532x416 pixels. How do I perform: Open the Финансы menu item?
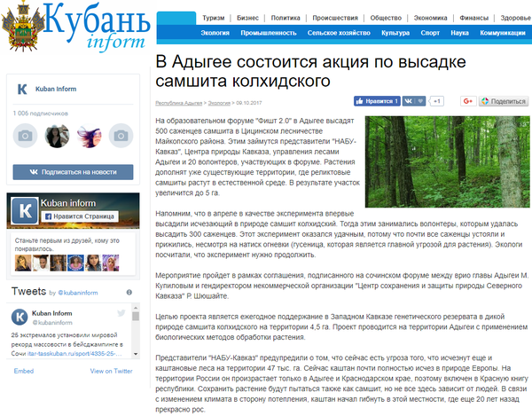[x=474, y=18]
